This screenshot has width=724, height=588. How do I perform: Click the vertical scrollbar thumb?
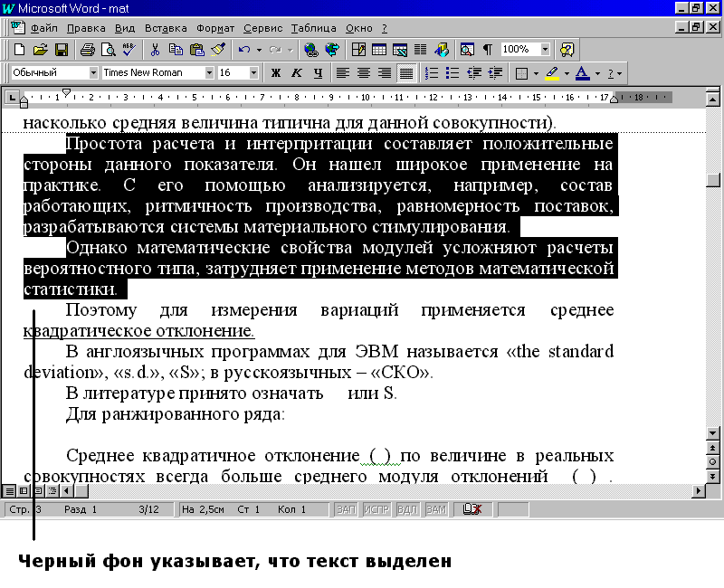coord(713,179)
